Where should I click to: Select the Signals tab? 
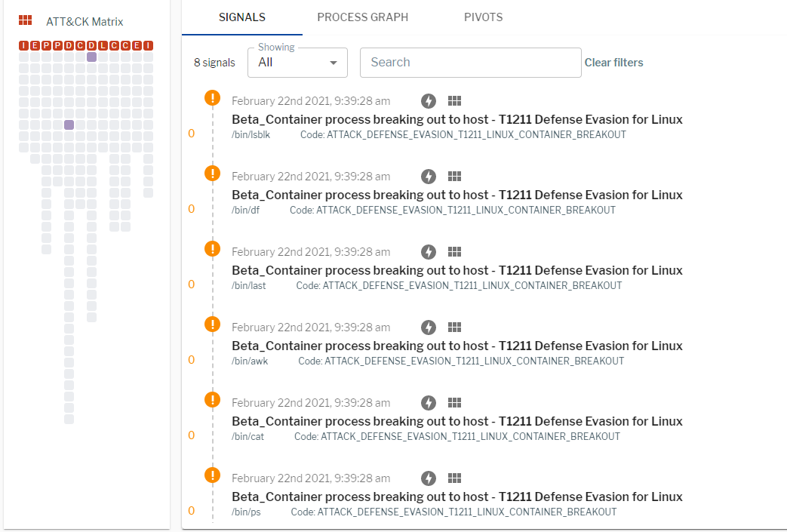click(241, 17)
